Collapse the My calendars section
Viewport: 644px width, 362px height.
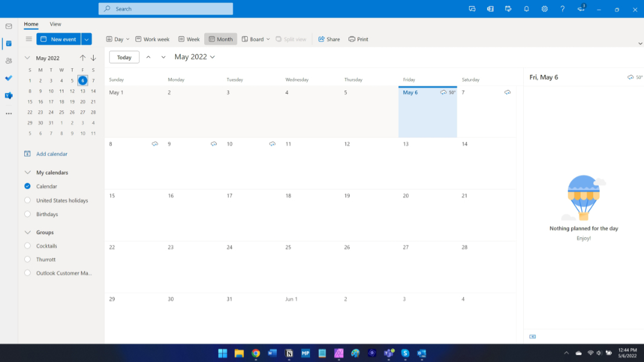(x=27, y=173)
